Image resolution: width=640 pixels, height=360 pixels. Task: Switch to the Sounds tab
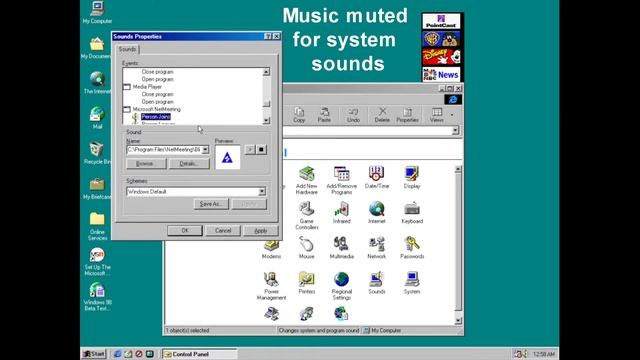click(x=127, y=49)
